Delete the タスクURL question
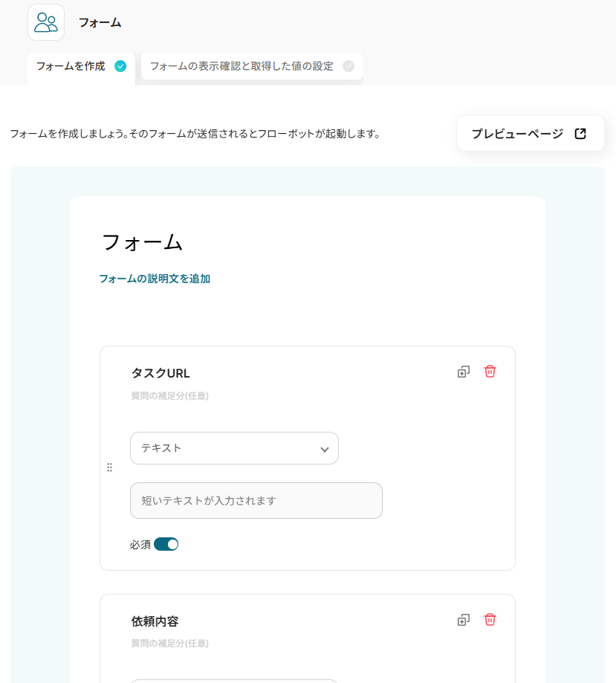 [x=490, y=372]
